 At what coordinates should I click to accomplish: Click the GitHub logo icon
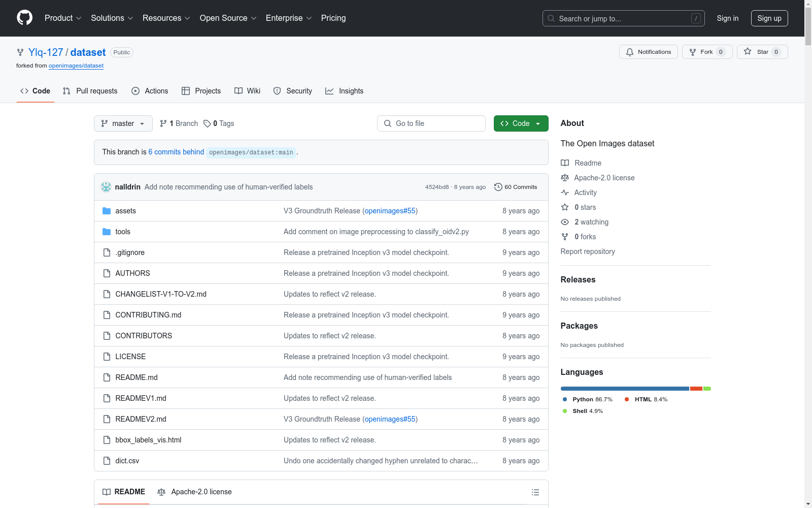coord(24,18)
